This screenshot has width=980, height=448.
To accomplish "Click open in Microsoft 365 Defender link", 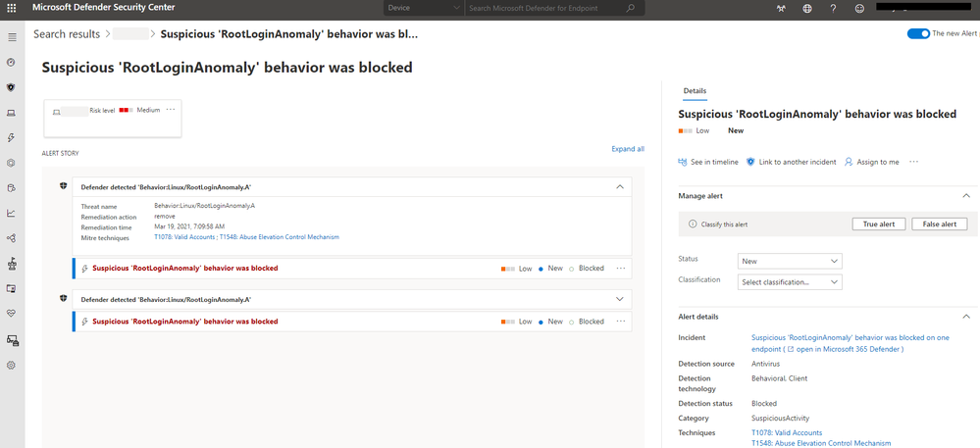I will click(x=845, y=349).
